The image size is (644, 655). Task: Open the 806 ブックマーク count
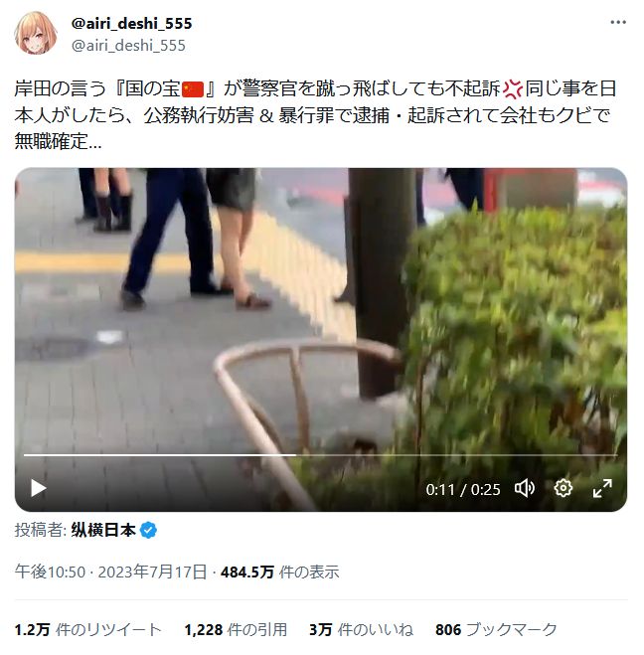[496, 629]
